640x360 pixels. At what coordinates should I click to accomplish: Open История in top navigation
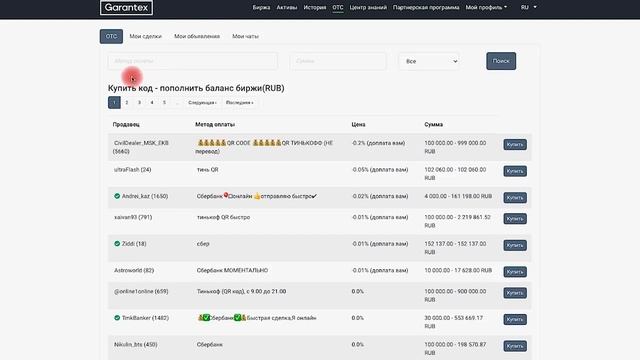(315, 7)
